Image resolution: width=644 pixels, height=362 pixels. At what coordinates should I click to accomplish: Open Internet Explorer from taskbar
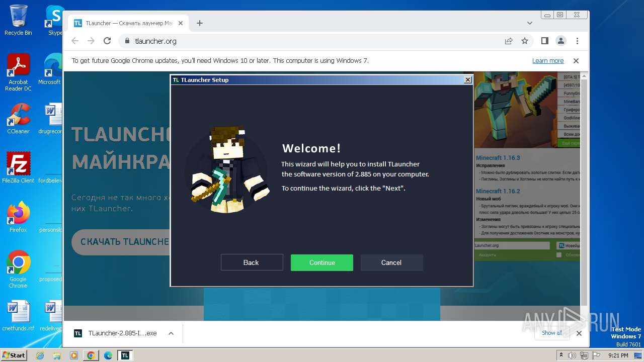point(40,355)
